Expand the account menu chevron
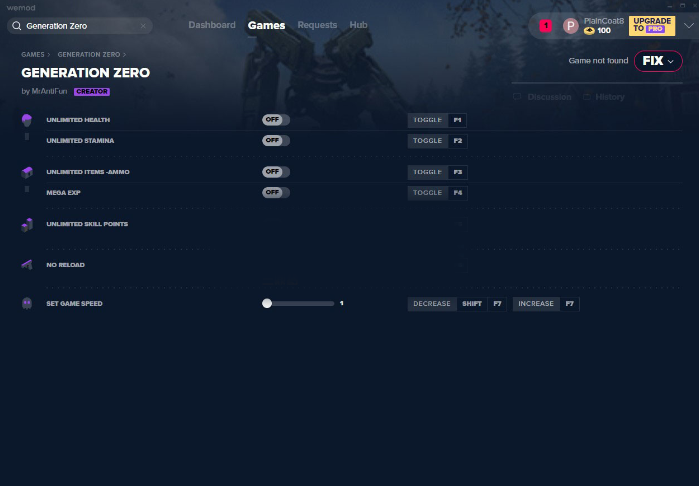Viewport: 699px width, 486px height. [688, 26]
